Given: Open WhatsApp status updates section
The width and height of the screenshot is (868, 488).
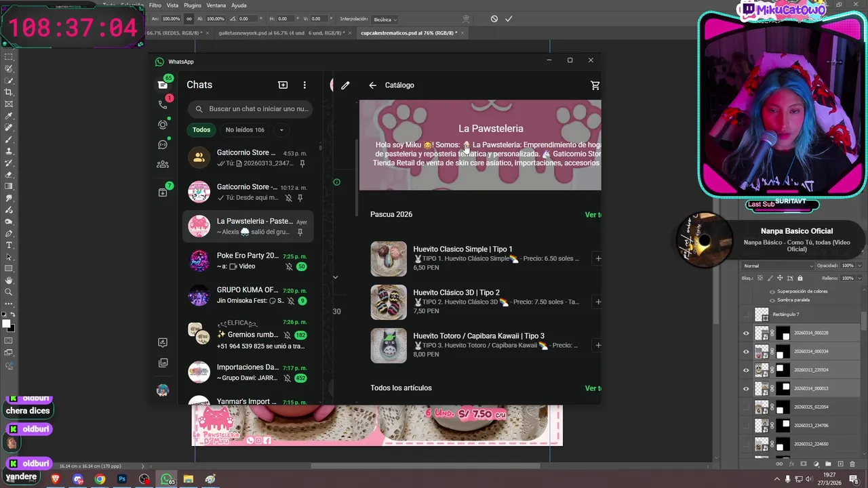Looking at the screenshot, I should [x=163, y=125].
